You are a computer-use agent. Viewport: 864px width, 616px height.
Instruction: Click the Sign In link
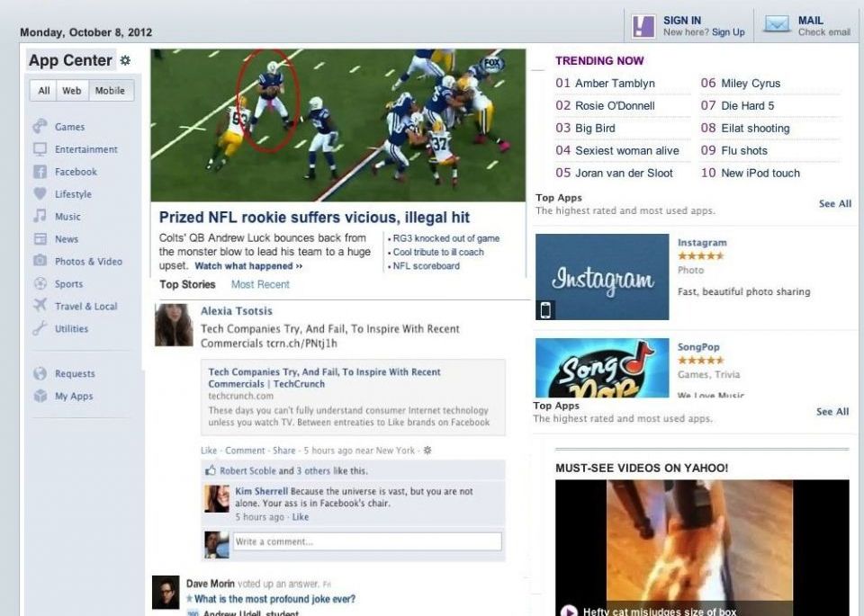tap(682, 21)
